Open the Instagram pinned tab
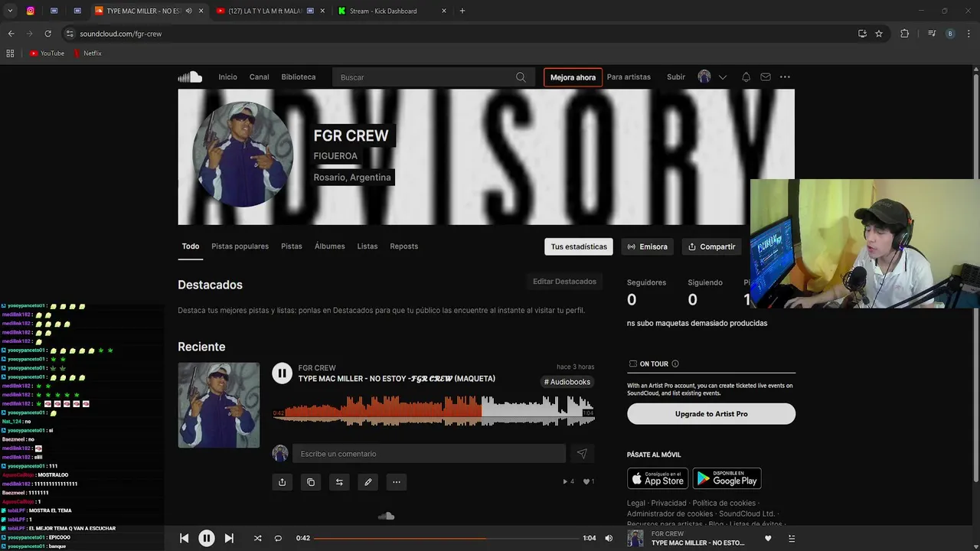Screen dimensions: 980x551 [x=31, y=11]
